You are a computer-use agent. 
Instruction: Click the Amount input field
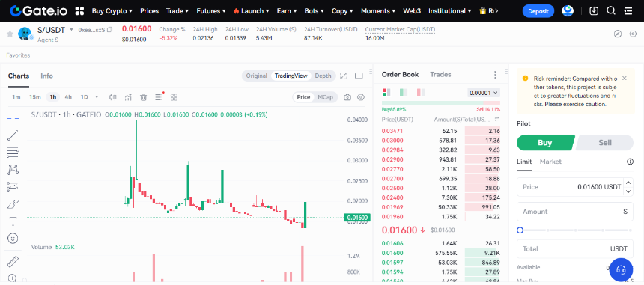pos(575,212)
